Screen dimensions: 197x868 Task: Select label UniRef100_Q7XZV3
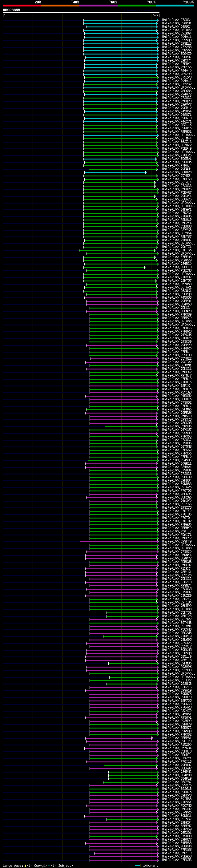coord(176,78)
